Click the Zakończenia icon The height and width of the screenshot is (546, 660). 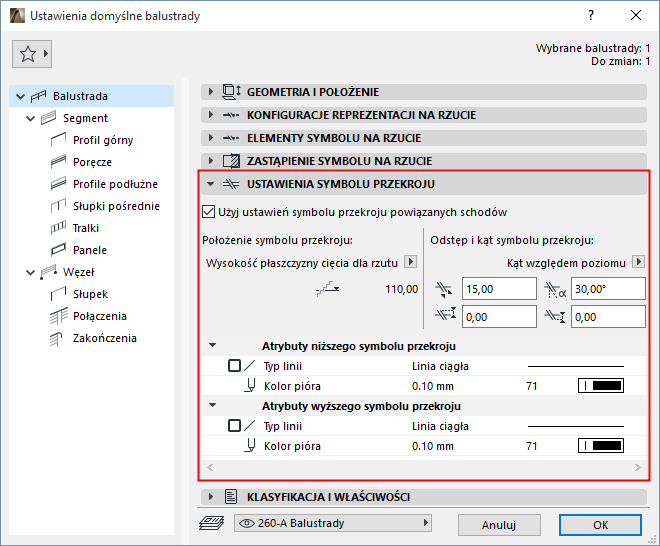[x=56, y=338]
